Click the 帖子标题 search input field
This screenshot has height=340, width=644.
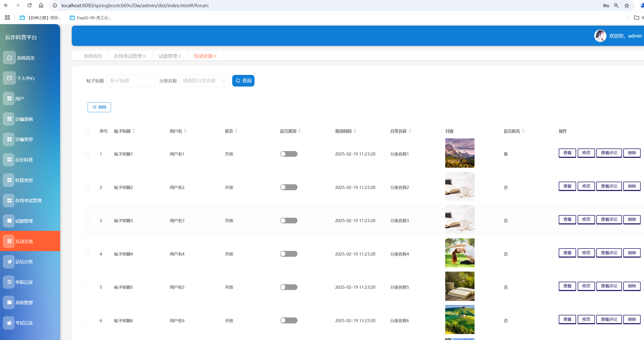pos(131,81)
